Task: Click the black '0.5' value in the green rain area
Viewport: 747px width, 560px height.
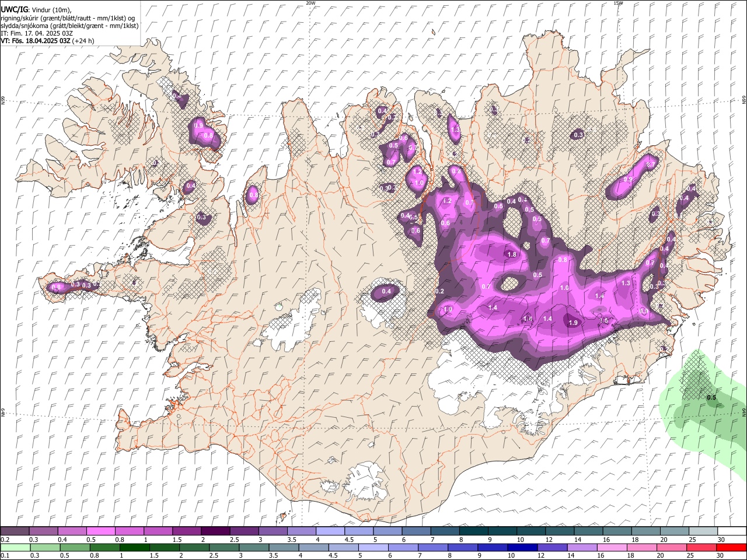Action: (x=711, y=398)
